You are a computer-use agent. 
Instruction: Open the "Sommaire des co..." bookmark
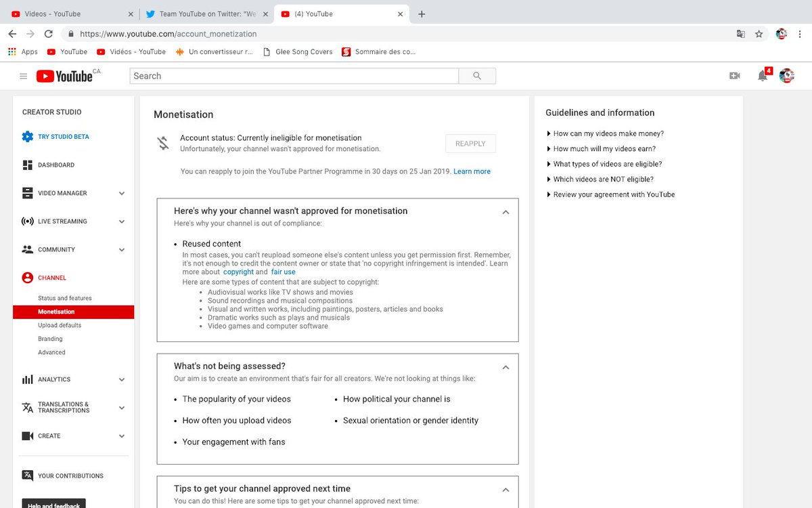click(378, 51)
